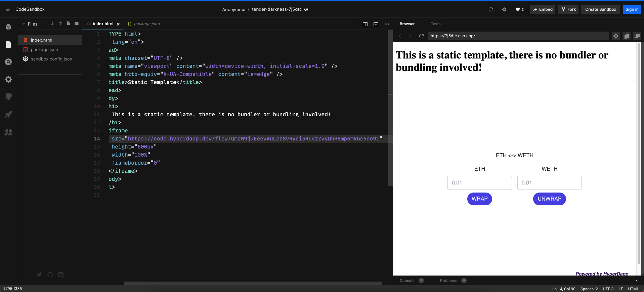Open the Deployment rocket sidebar icon
This screenshot has width=644, height=292.
(x=9, y=114)
